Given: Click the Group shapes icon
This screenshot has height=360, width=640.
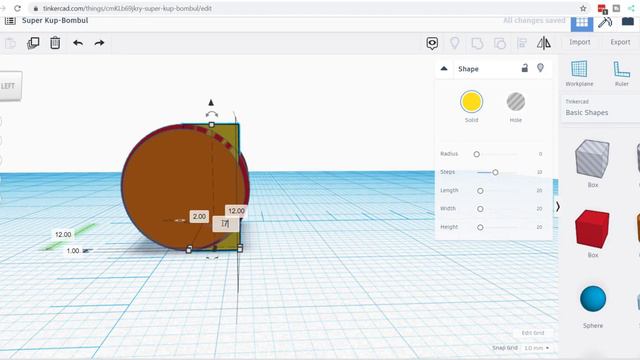Looking at the screenshot, I should tap(477, 43).
